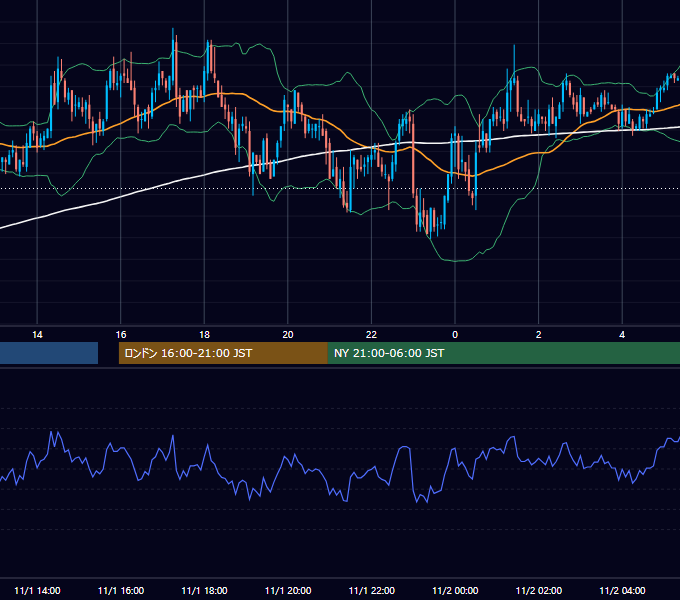This screenshot has height=600, width=680.
Task: Click the unlabeled blue session bar
Action: click(x=49, y=353)
